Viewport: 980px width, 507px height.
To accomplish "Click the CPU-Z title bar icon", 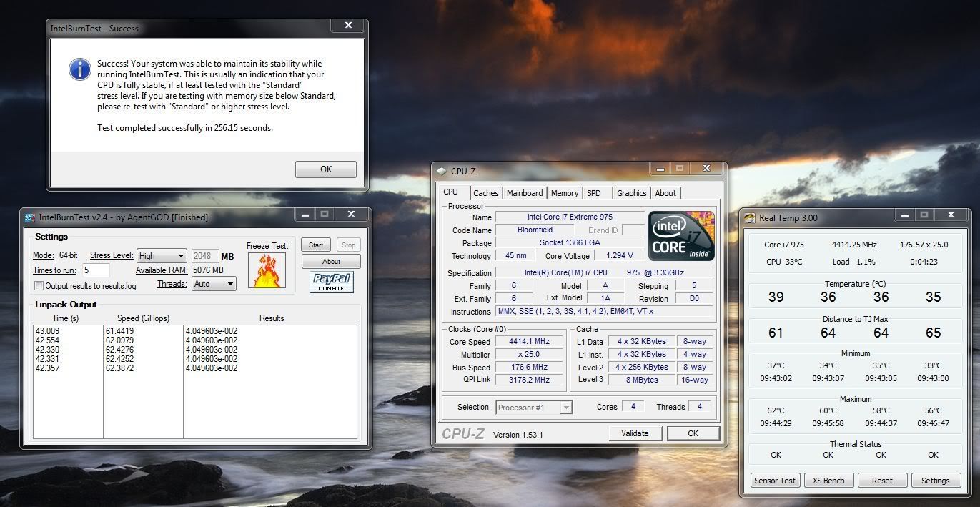I will tap(441, 171).
